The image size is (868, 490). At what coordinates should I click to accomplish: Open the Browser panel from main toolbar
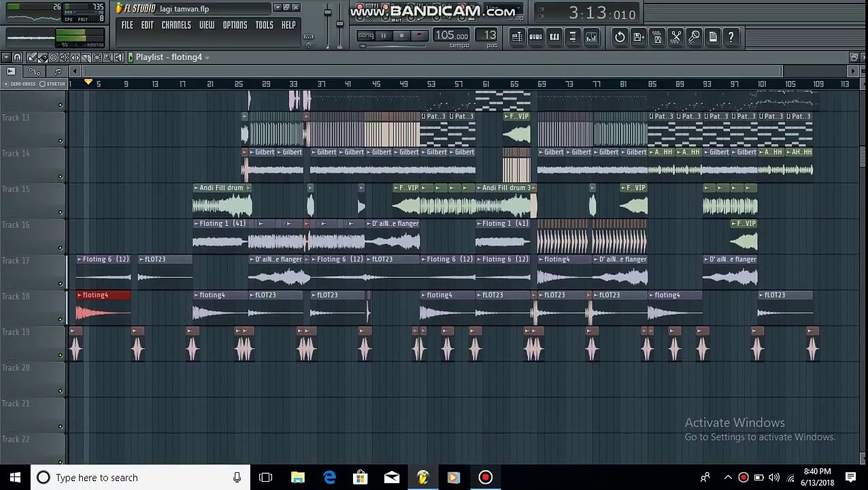[x=573, y=37]
